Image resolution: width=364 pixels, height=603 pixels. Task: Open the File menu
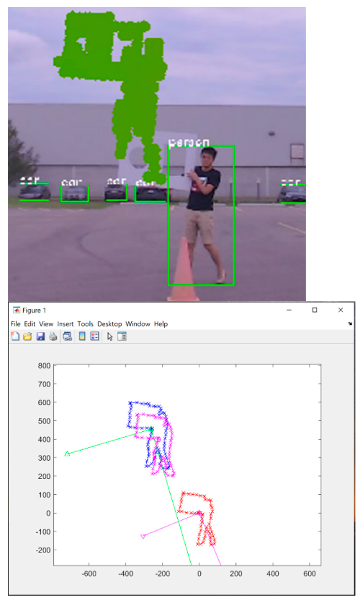15,324
